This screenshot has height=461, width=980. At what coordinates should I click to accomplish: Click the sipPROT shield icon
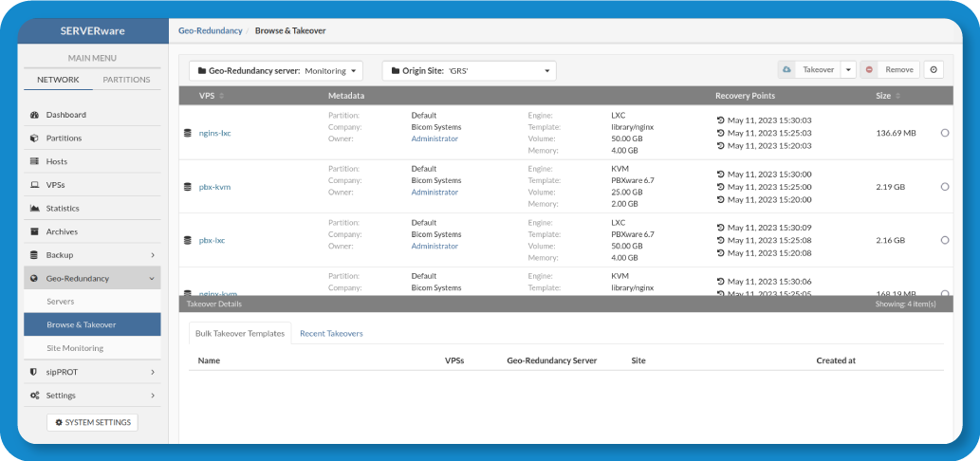[x=35, y=372]
